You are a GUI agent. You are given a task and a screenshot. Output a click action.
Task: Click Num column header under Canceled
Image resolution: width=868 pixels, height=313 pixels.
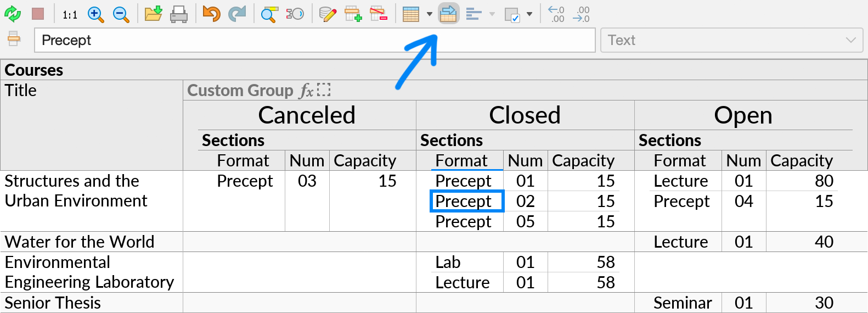pyautogui.click(x=307, y=160)
